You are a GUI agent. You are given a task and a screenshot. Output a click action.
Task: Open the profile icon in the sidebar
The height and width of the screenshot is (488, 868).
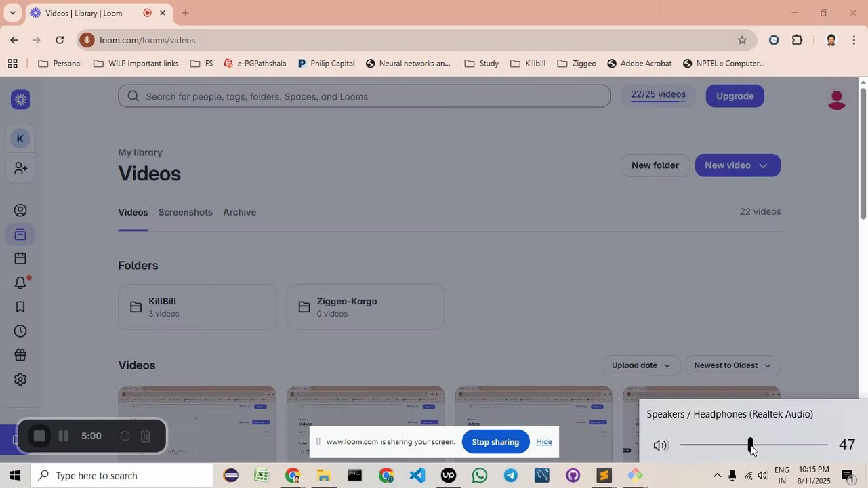20,211
